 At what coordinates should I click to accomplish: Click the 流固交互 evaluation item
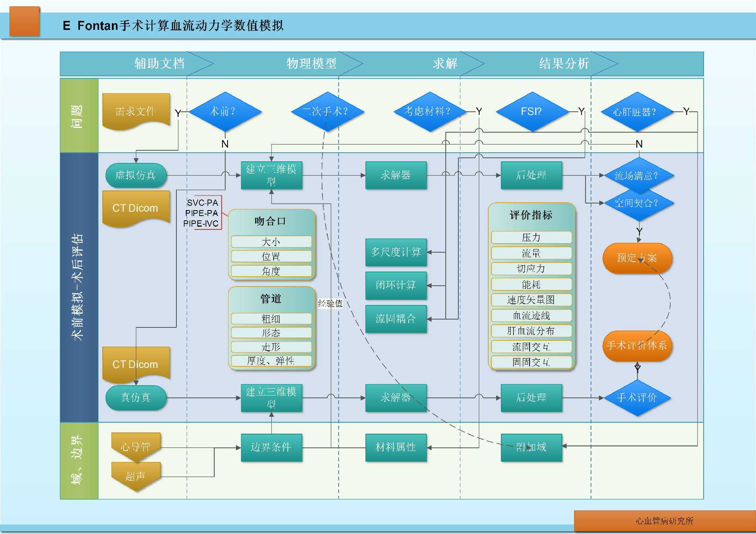pyautogui.click(x=531, y=347)
